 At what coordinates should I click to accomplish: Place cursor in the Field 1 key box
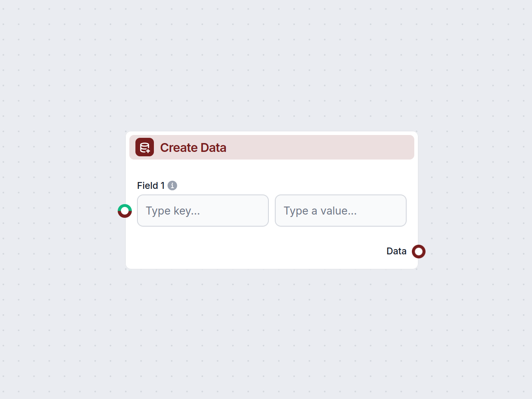tap(203, 211)
